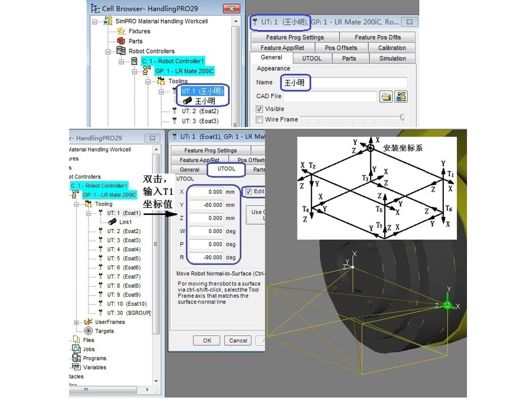
Task: Collapse the Robot Controllers node in the upper tree
Action: [x=108, y=51]
